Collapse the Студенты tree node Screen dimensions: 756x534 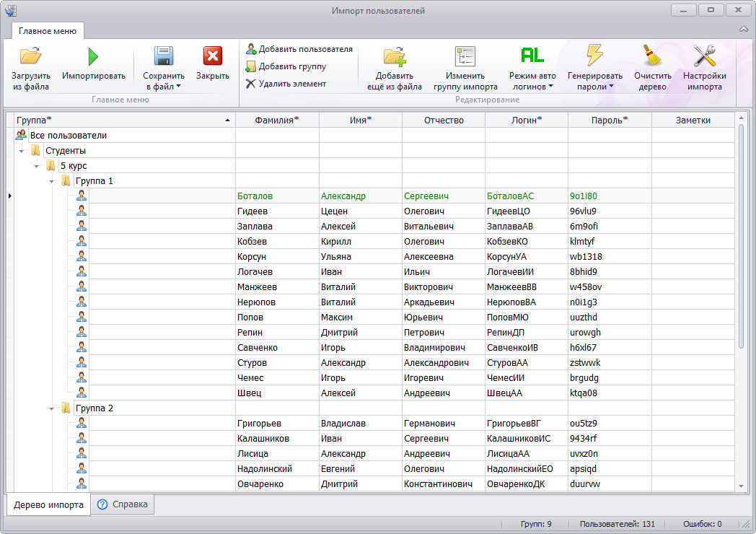point(21,152)
